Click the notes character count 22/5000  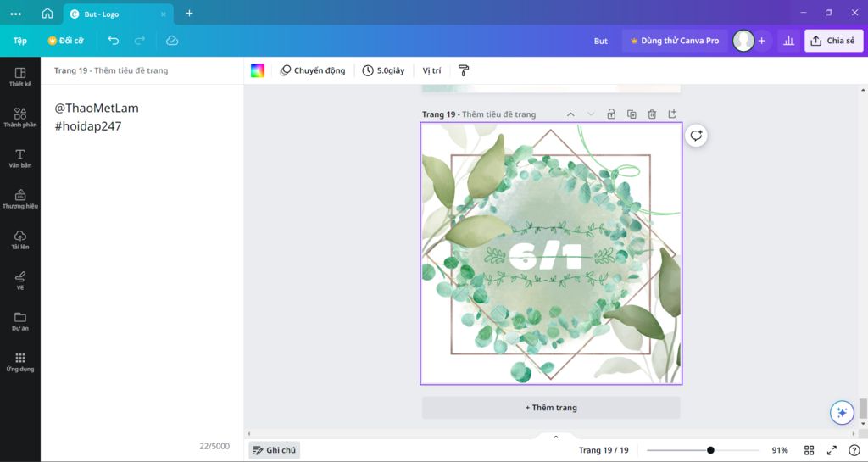[214, 446]
